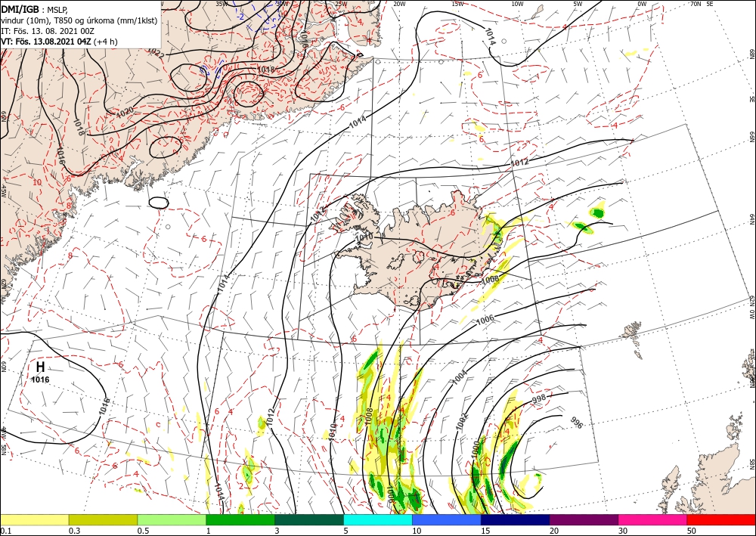Screen dimensions: 756x536
Task: Pick the cyan 5 mm legend swatch
Action: click(378, 519)
